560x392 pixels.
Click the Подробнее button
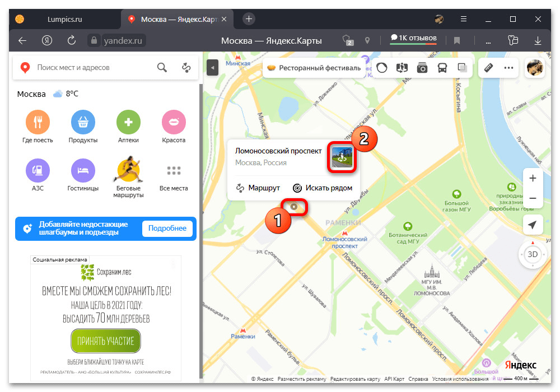167,228
